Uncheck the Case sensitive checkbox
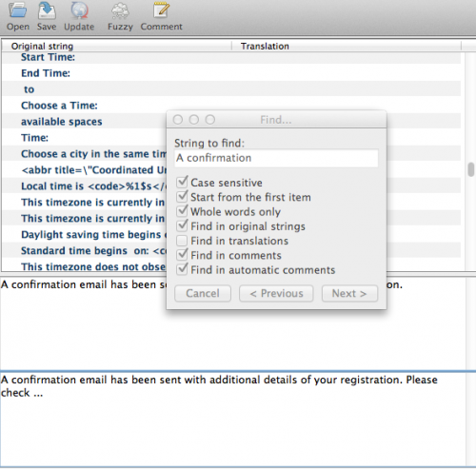This screenshot has height=469, width=476. 182,182
